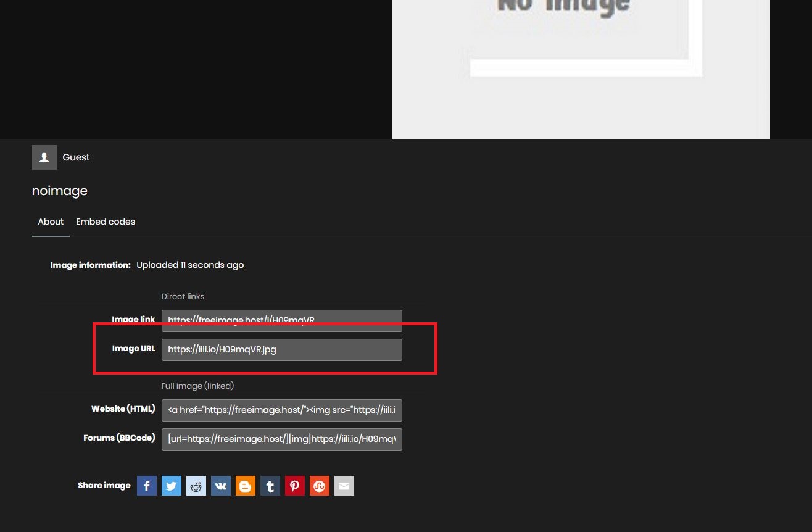Click the Guest user avatar icon
The height and width of the screenshot is (532, 812).
coord(44,157)
